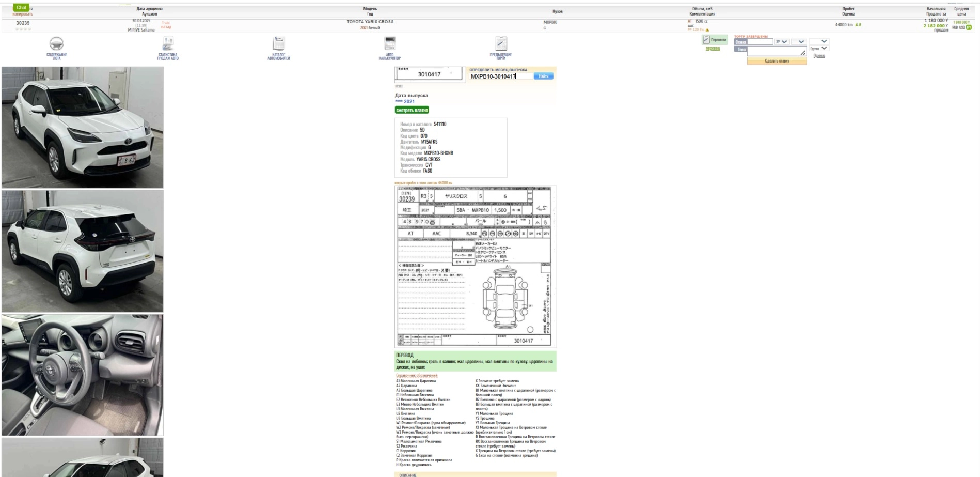Viewport: 980px width, 477px height.
Task: Click trim color code FA60
Action: pos(428,171)
